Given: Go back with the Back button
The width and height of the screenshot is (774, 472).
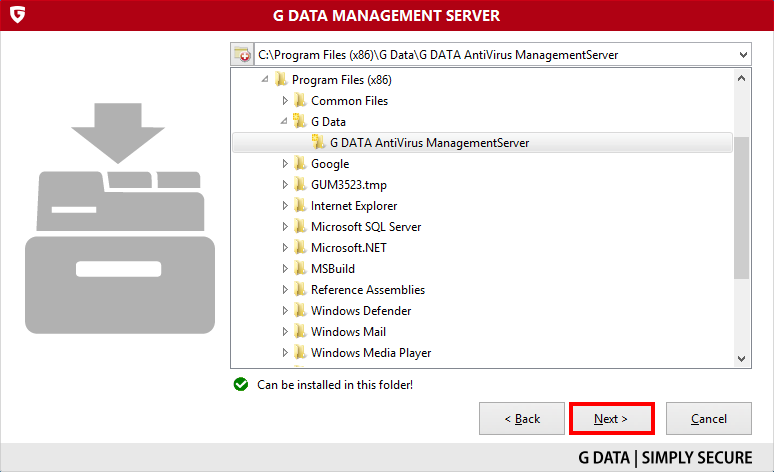Looking at the screenshot, I should 522,419.
